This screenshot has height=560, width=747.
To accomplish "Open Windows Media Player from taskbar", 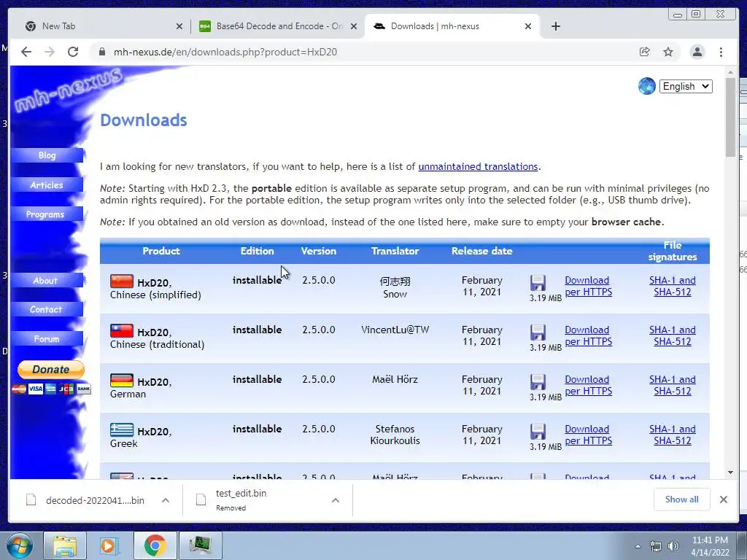I will (x=109, y=545).
